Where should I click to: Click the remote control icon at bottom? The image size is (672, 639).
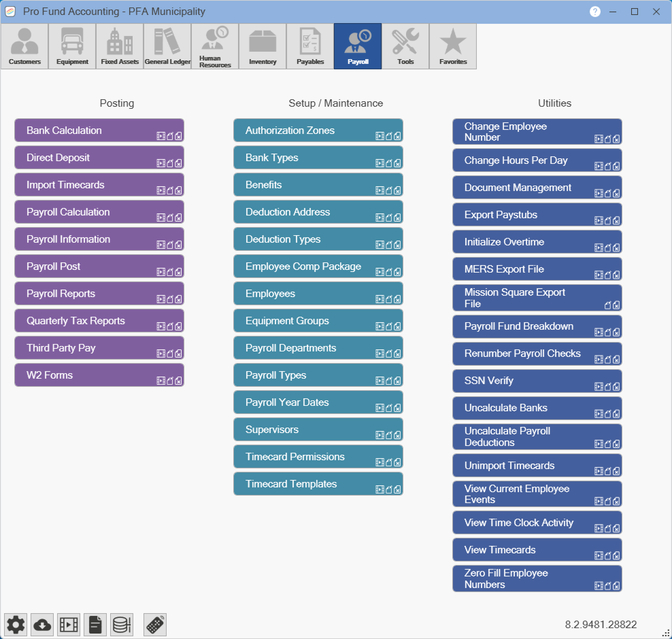tap(155, 625)
